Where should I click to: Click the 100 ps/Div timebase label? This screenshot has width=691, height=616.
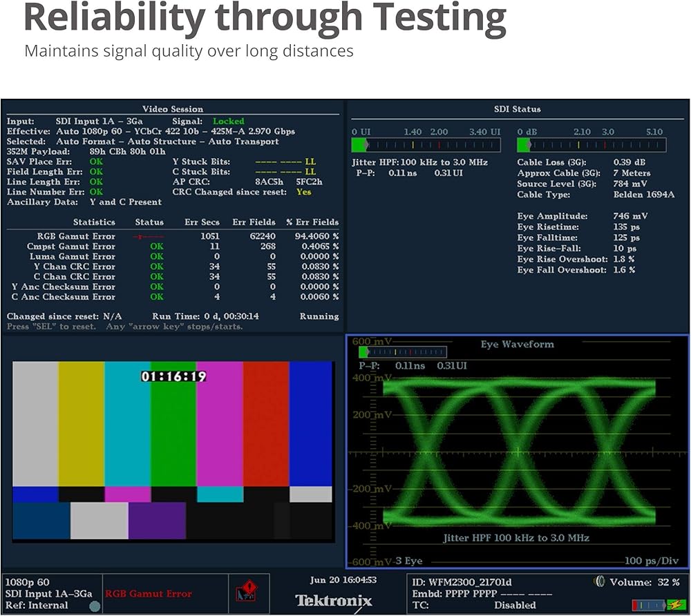(652, 560)
